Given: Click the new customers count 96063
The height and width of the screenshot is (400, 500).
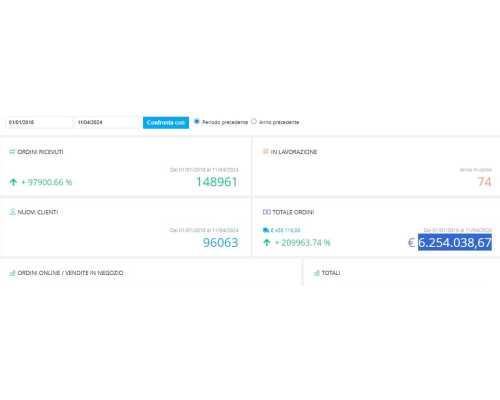Looking at the screenshot, I should coord(220,243).
